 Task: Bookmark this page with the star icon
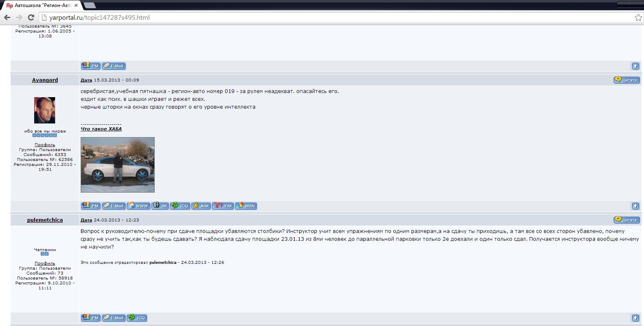(638, 17)
